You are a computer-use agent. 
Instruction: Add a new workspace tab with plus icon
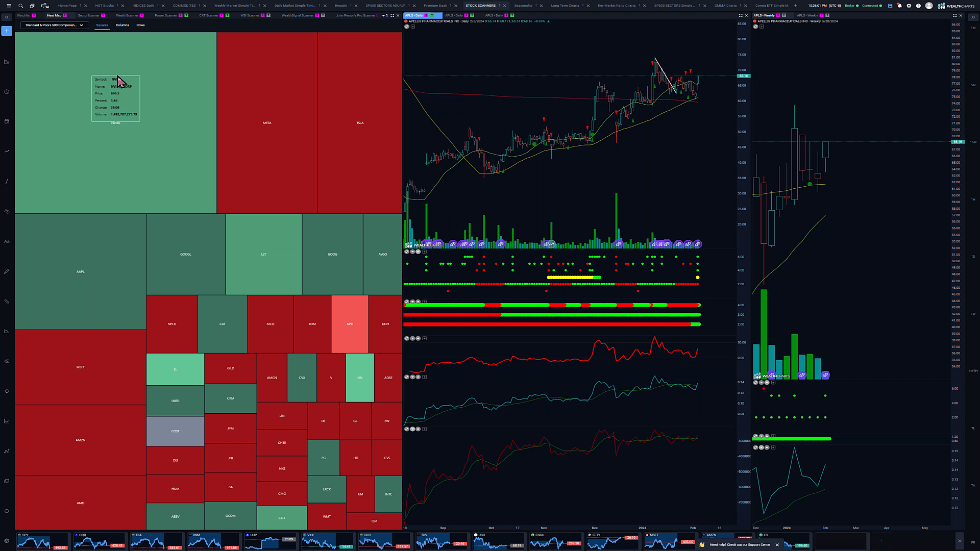point(795,6)
